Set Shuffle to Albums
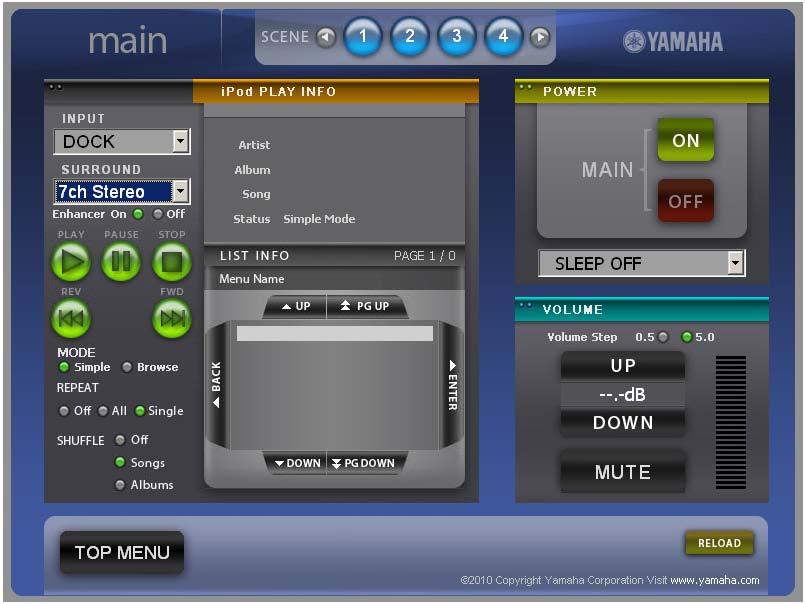This screenshot has width=805, height=604. [x=120, y=484]
